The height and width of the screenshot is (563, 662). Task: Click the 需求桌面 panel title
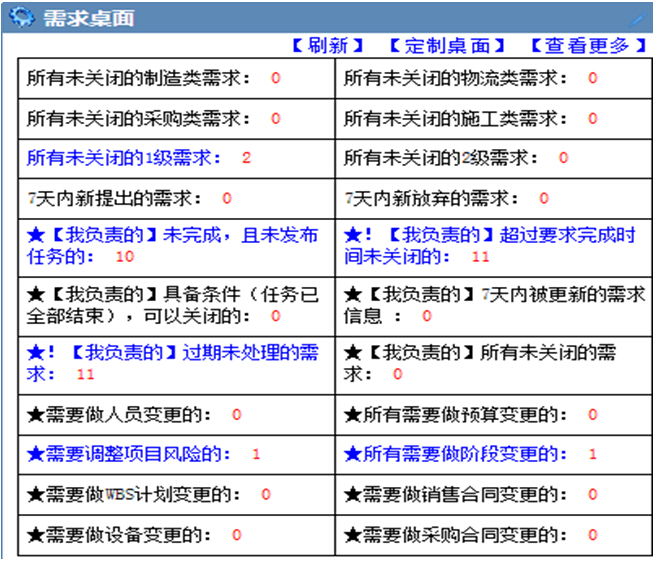coord(89,19)
